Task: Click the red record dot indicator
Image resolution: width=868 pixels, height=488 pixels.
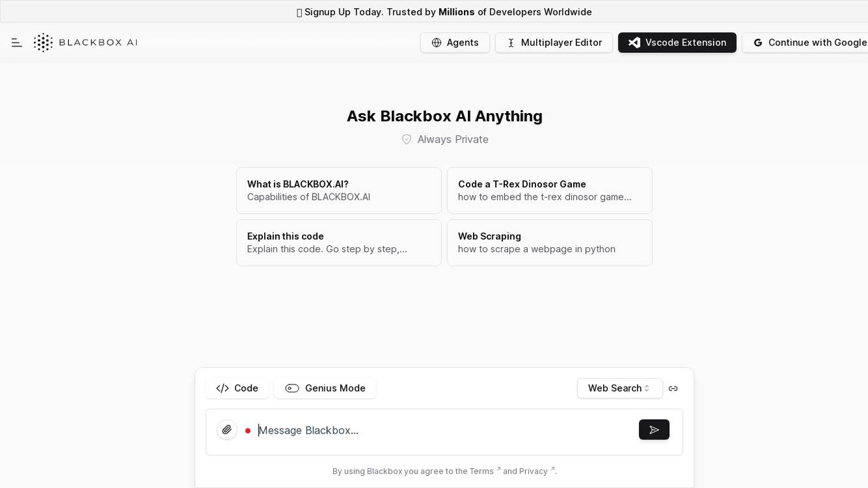Action: (x=248, y=431)
